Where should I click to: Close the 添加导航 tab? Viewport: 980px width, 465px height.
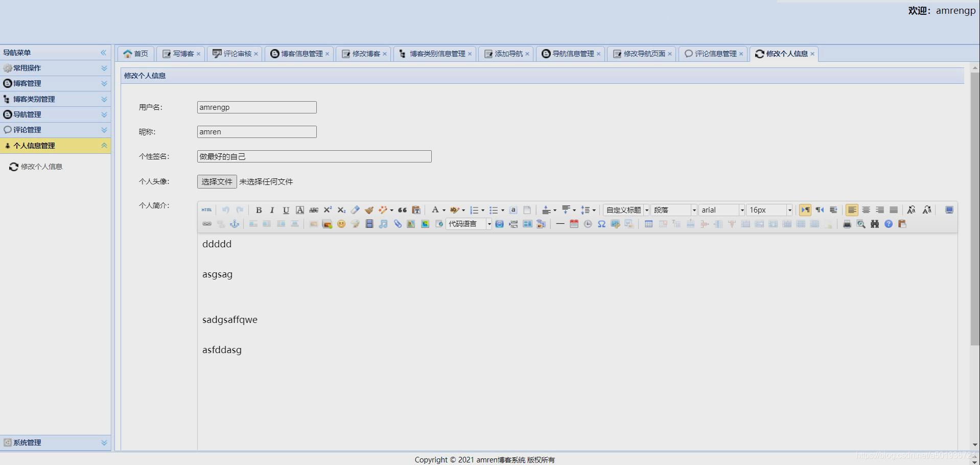(527, 54)
